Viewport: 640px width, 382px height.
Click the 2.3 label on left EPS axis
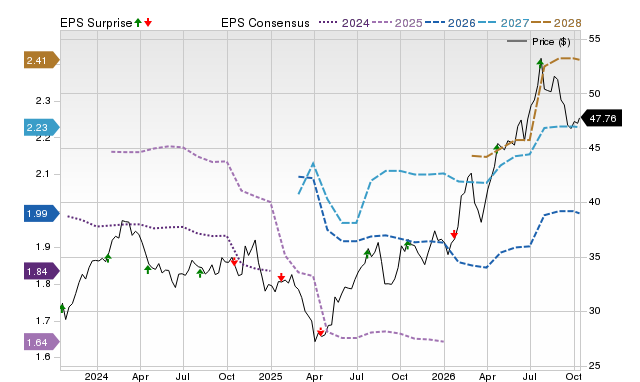point(43,100)
